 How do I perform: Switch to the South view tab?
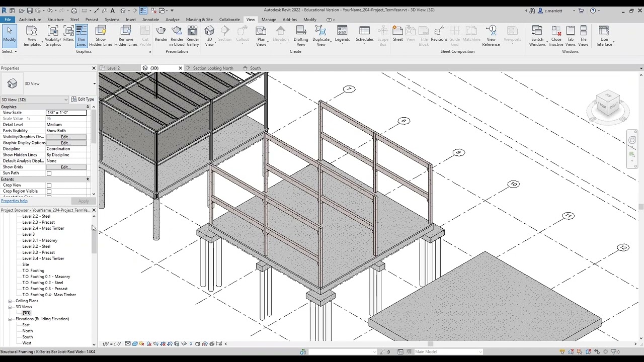point(255,68)
